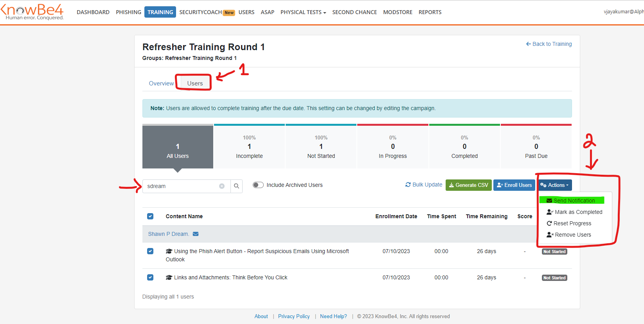644x324 pixels.
Task: Click the Enroll Users button
Action: 514,185
